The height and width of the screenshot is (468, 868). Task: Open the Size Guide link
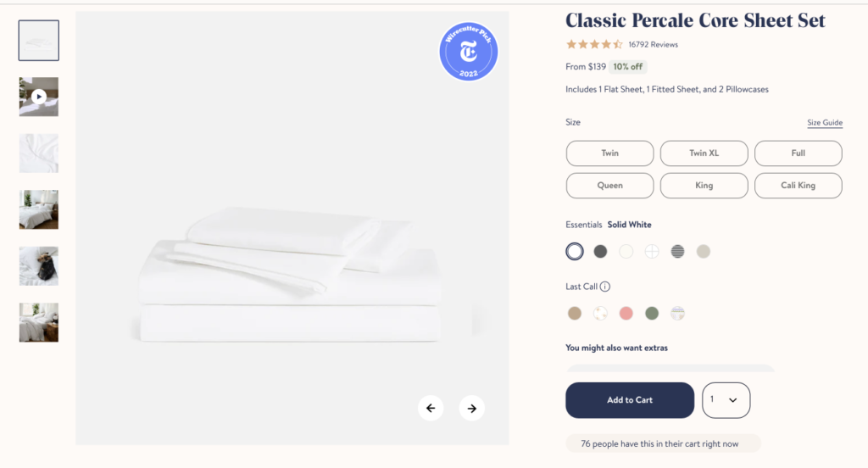tap(824, 123)
